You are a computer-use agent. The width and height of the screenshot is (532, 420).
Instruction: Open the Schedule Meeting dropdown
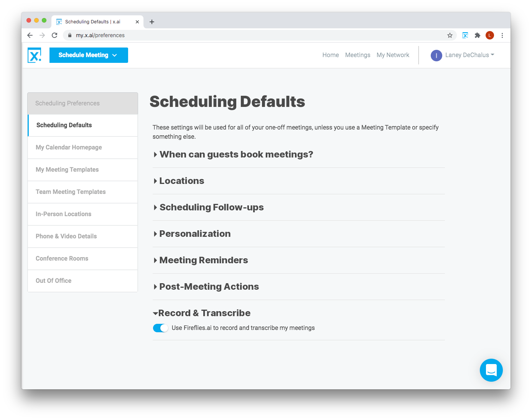[89, 55]
